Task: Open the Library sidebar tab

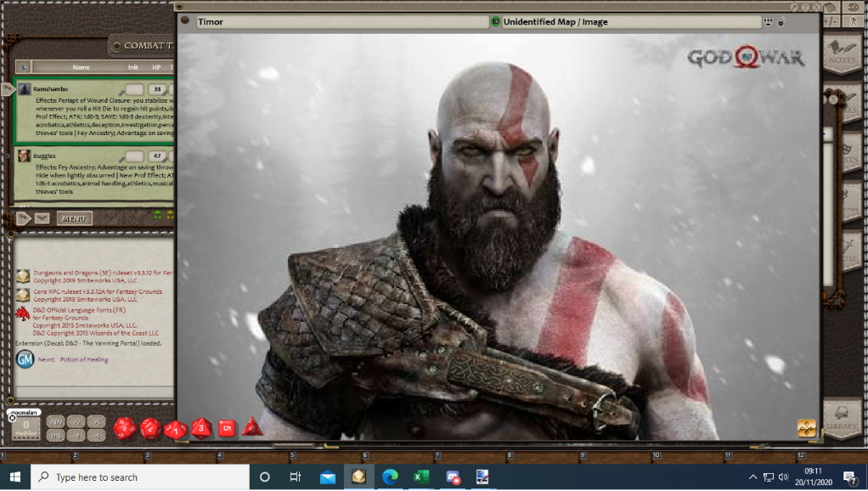Action: click(842, 419)
